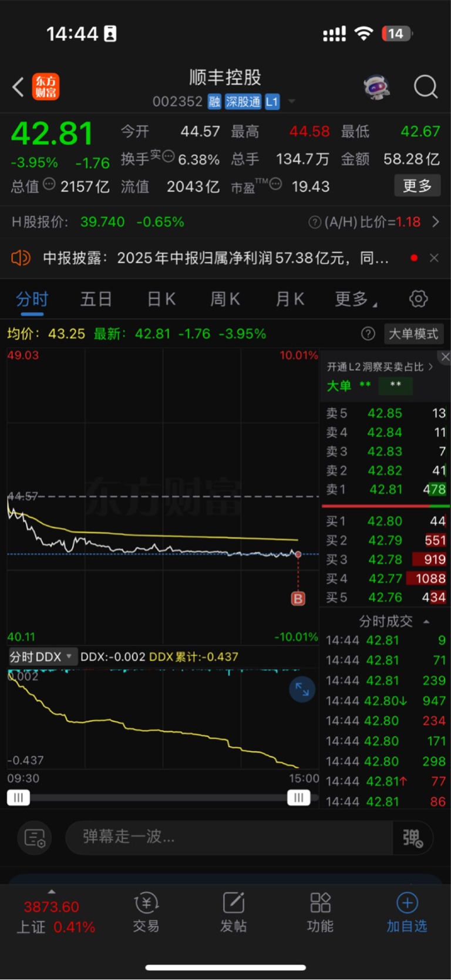Tap the 14:44 42.80↓ 947 trade row
Image resolution: width=451 pixels, height=980 pixels.
(386, 701)
